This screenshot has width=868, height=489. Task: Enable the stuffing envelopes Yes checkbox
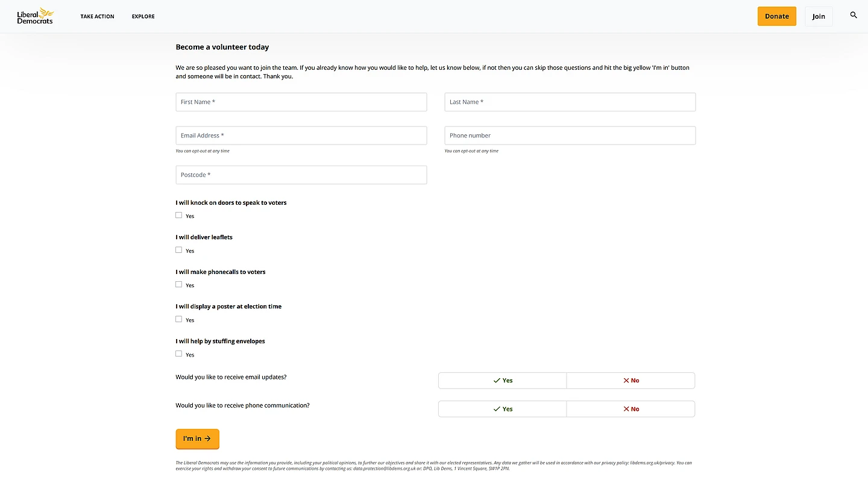coord(178,354)
